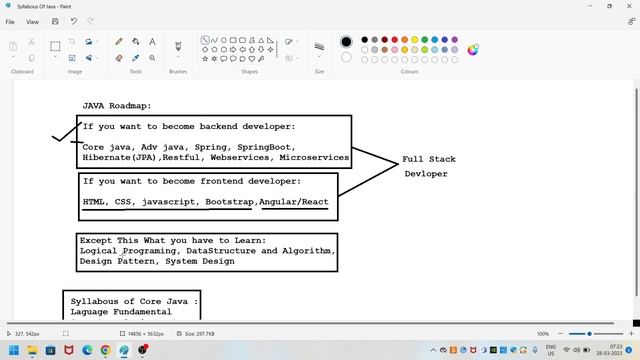Viewport: 640px width, 360px height.
Task: Select the Five-point star shape
Action: [205, 59]
